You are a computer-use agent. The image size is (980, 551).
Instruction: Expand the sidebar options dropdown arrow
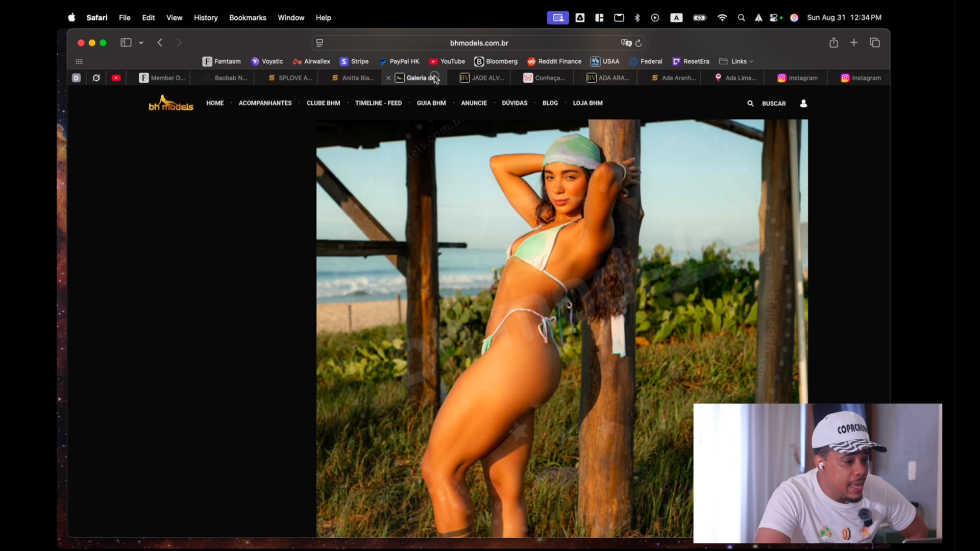141,43
